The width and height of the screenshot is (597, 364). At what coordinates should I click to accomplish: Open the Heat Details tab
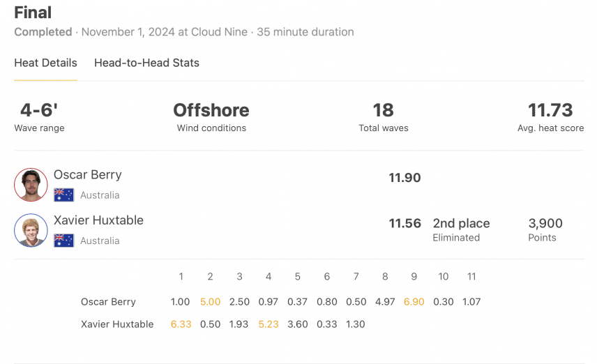click(46, 63)
